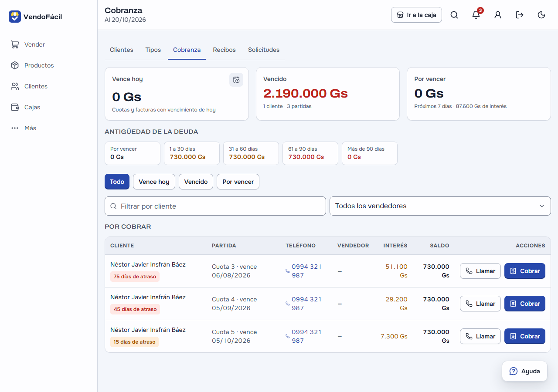Click Llamar for Cuota 5
This screenshot has width=558, height=392.
480,336
